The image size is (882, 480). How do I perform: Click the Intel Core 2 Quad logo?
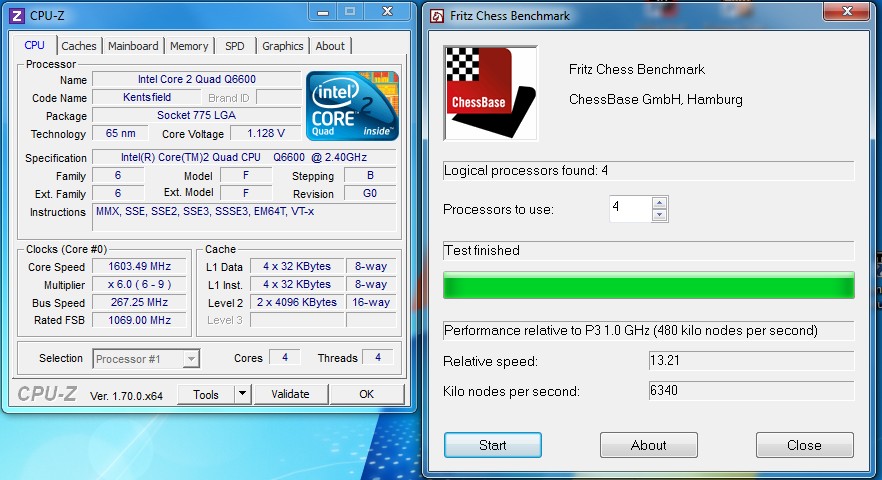click(x=352, y=106)
